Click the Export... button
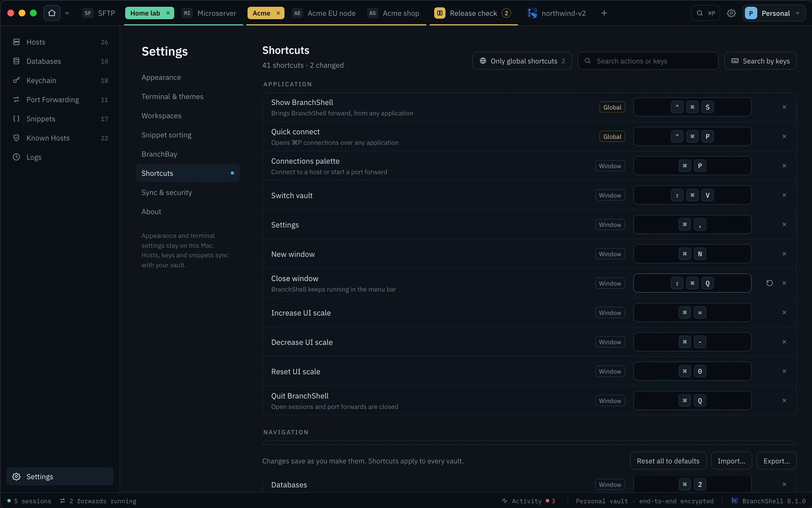The image size is (812, 508). (777, 461)
